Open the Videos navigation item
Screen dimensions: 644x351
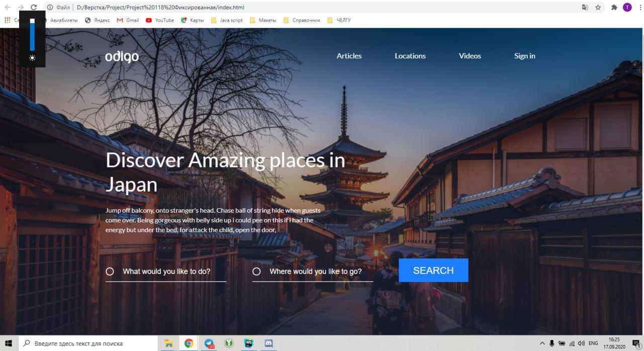(x=470, y=56)
